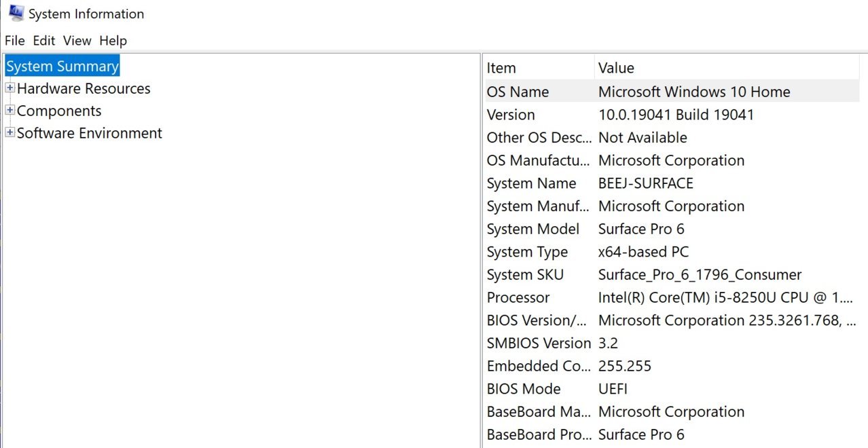Select the System Model row label

533,229
